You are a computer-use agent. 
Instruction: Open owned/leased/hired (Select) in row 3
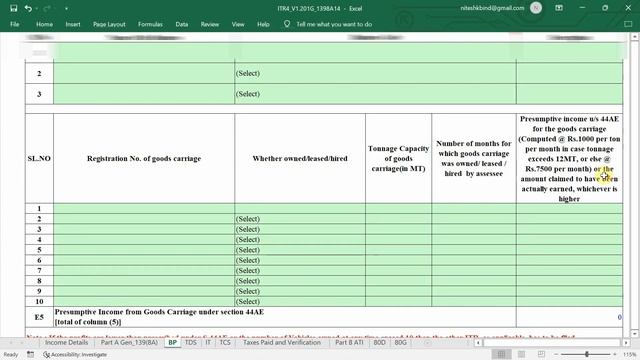tap(300, 229)
